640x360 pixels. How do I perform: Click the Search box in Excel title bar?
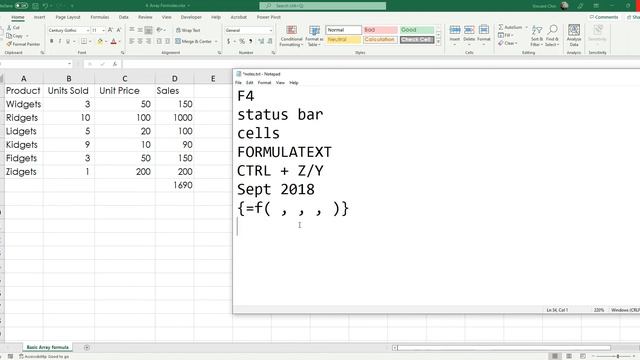point(322,6)
